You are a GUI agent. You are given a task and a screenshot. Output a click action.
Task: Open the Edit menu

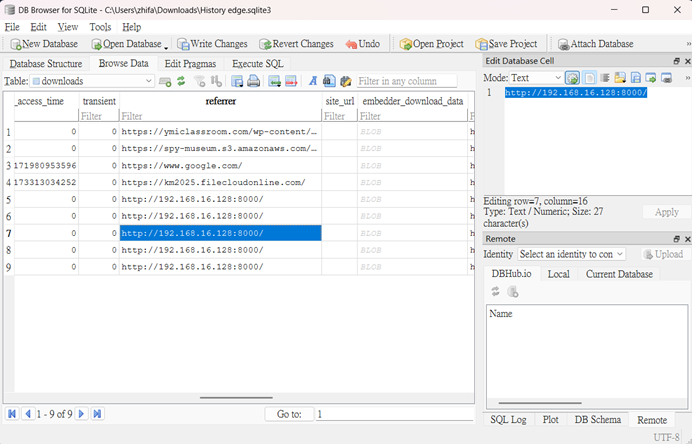[x=38, y=27]
